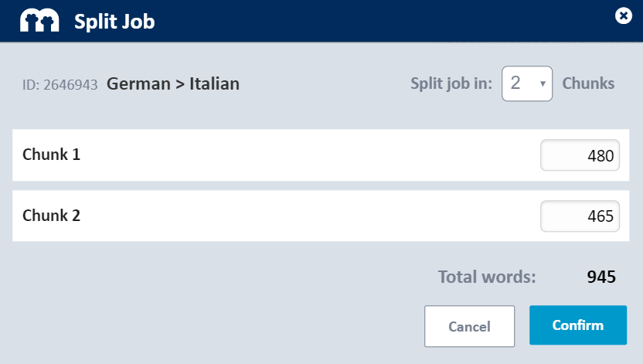Click the Split Job title text

114,22
